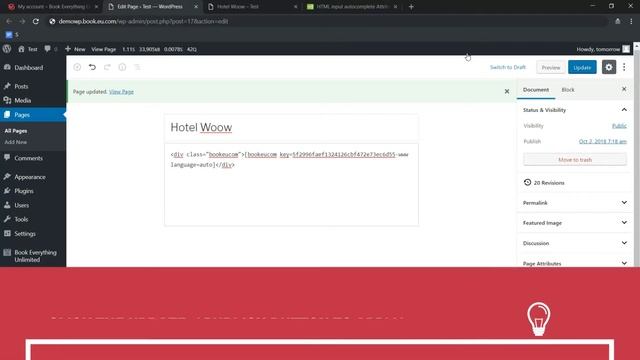Toggle the settings gear sidebar
The height and width of the screenshot is (360, 640).
609,67
